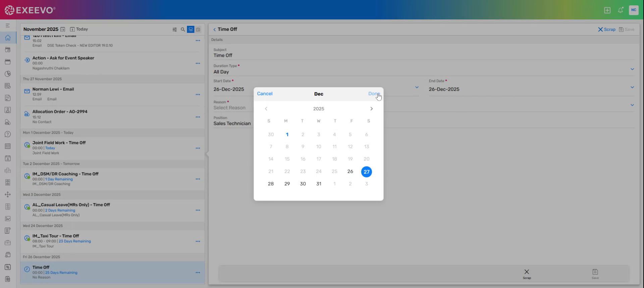644x288 pixels.
Task: Switch to list agenda view
Action: pos(191,30)
